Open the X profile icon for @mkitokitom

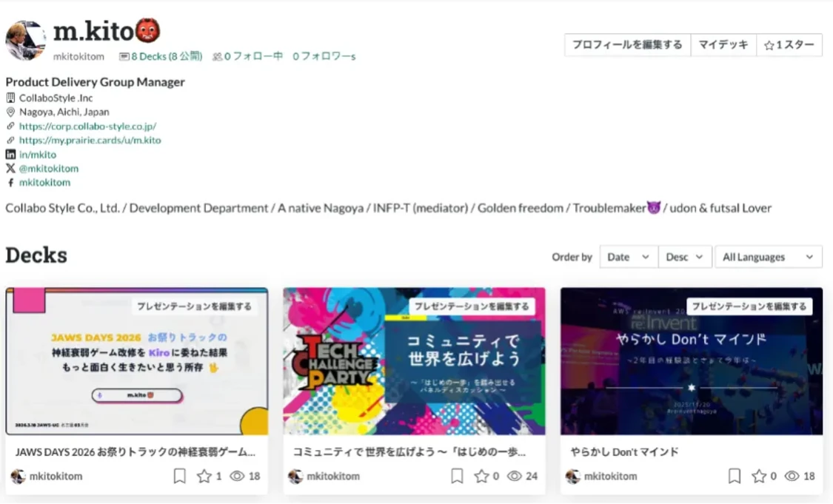[x=10, y=168]
